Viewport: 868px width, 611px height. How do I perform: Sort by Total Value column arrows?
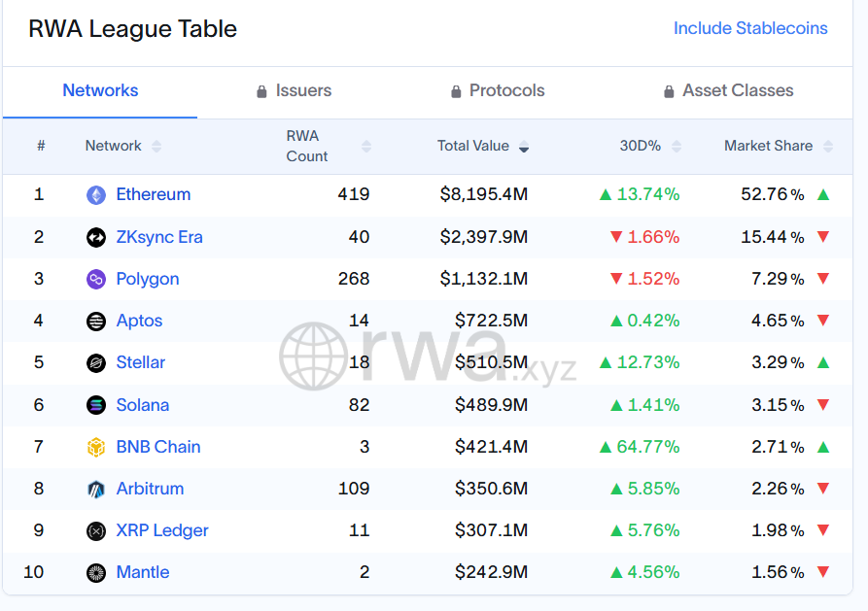click(524, 146)
